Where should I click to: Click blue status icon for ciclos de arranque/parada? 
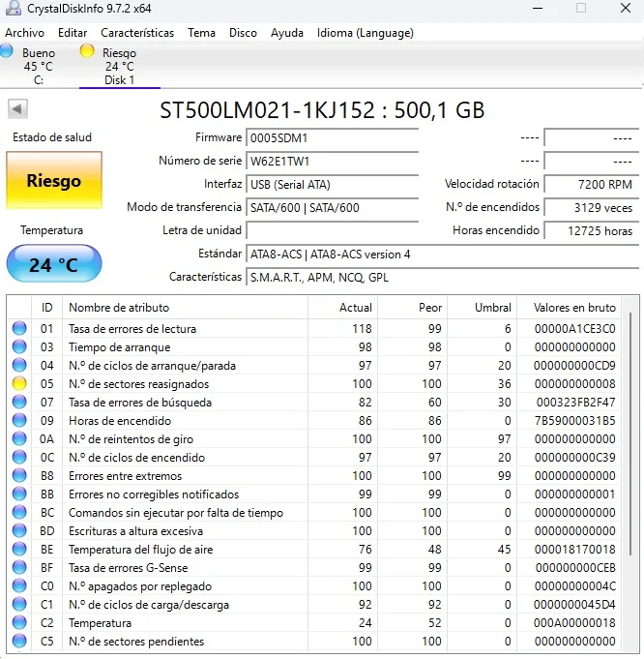19,365
